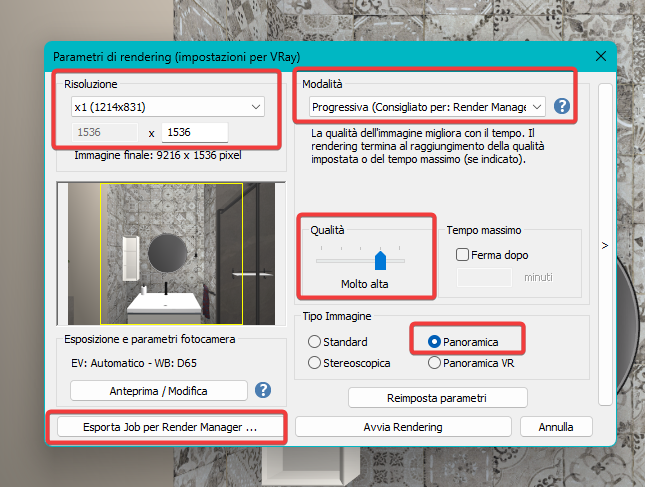The height and width of the screenshot is (487, 645).
Task: Click the Qualità slider handle
Action: (x=381, y=261)
